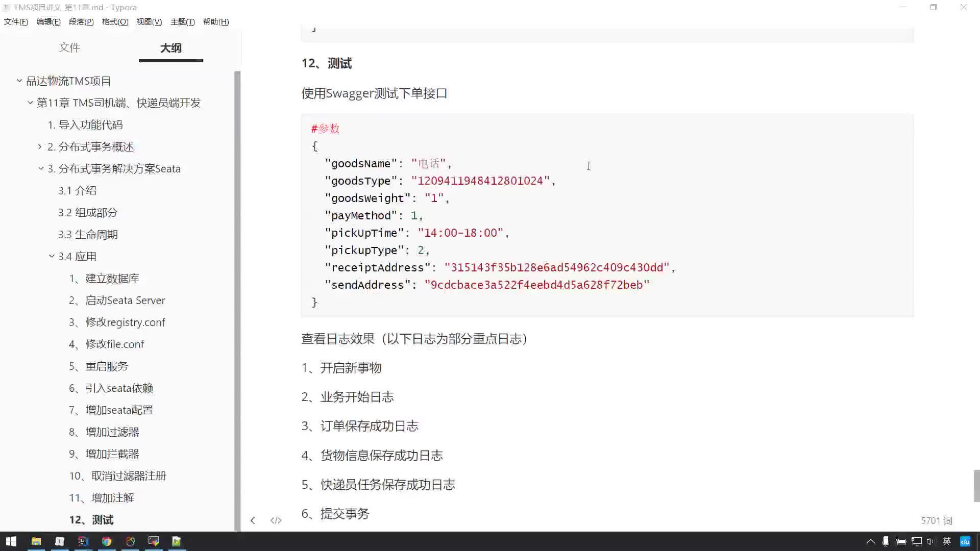Place cursor in 12、测试 heading

327,63
